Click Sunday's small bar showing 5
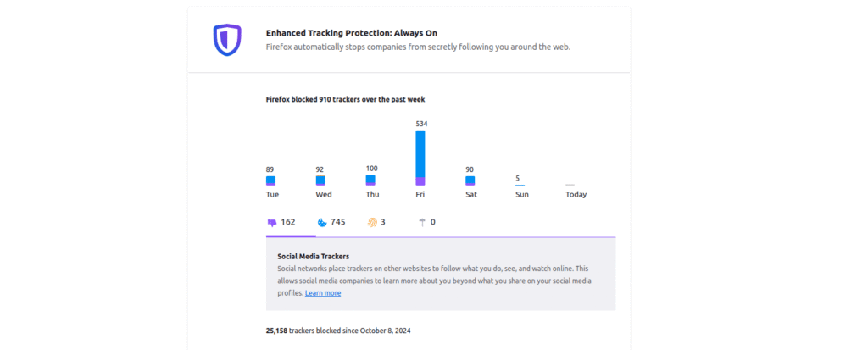This screenshot has height=350, width=868. 520,185
